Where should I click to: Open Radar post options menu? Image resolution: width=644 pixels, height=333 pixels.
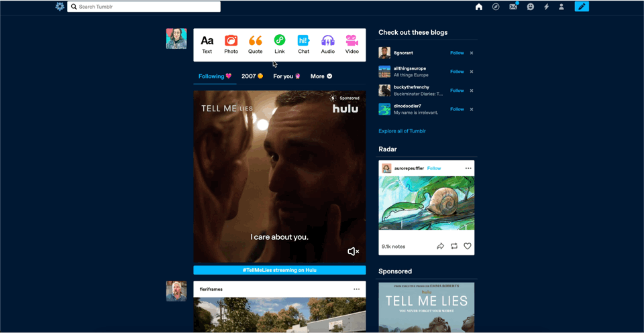point(468,168)
